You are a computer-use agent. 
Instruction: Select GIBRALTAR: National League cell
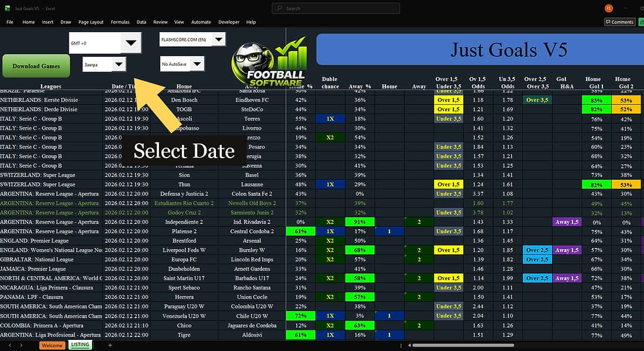click(52, 260)
